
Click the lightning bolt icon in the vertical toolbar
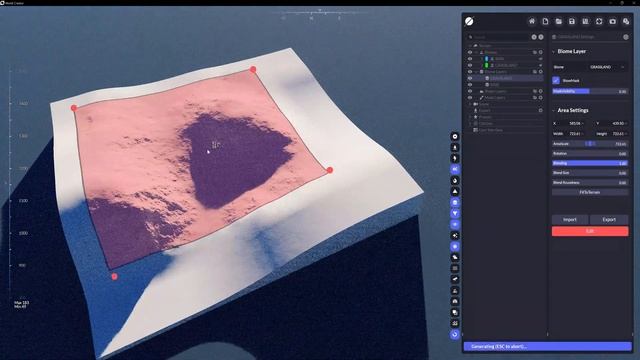pyautogui.click(x=455, y=158)
